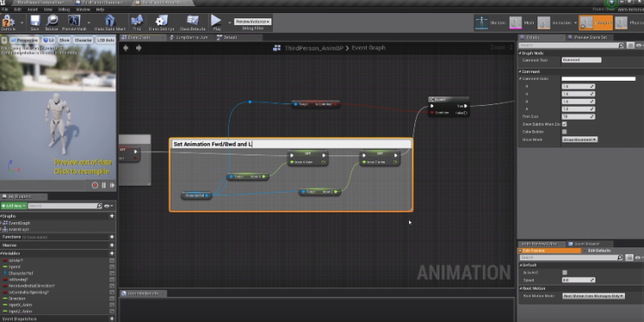Open the Move Mode Group Movement dropdown

[x=580, y=140]
